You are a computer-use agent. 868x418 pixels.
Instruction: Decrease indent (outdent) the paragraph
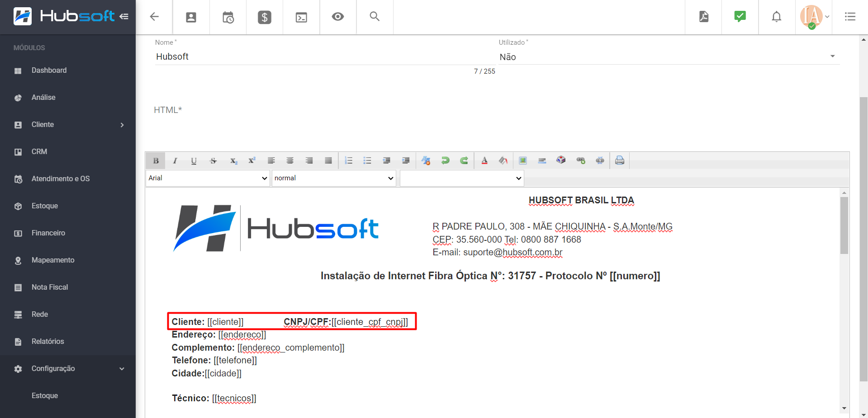click(x=386, y=160)
